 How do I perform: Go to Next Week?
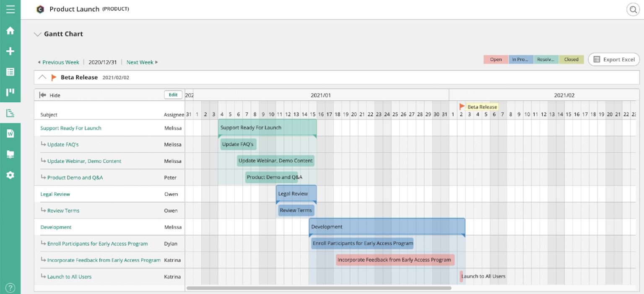140,62
